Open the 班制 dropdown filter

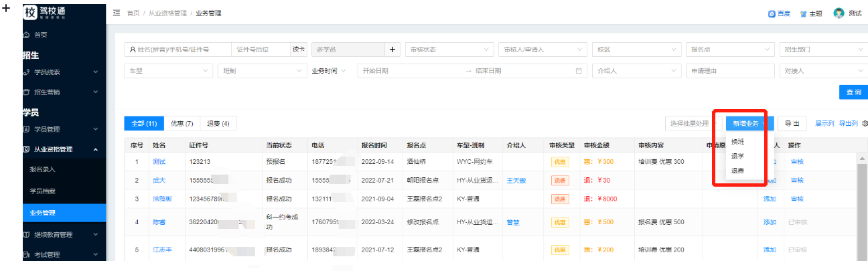click(x=262, y=71)
